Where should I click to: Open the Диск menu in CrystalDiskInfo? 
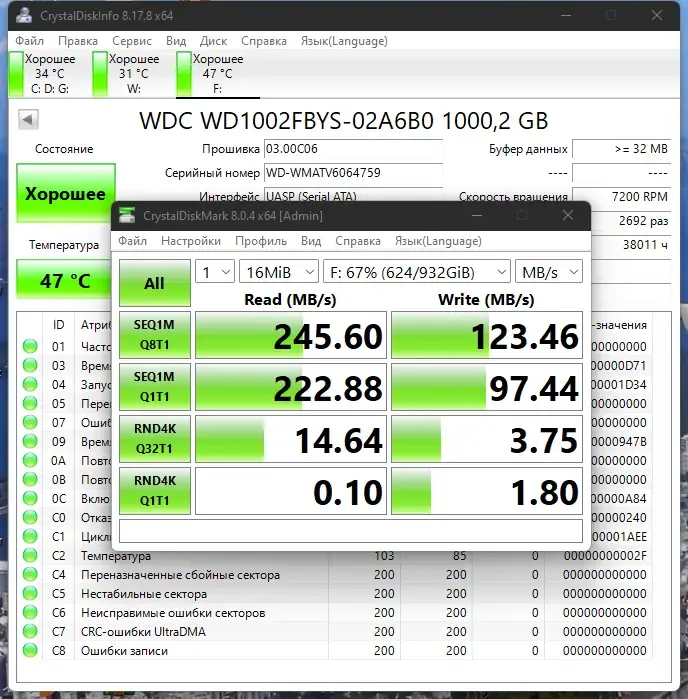[x=213, y=41]
